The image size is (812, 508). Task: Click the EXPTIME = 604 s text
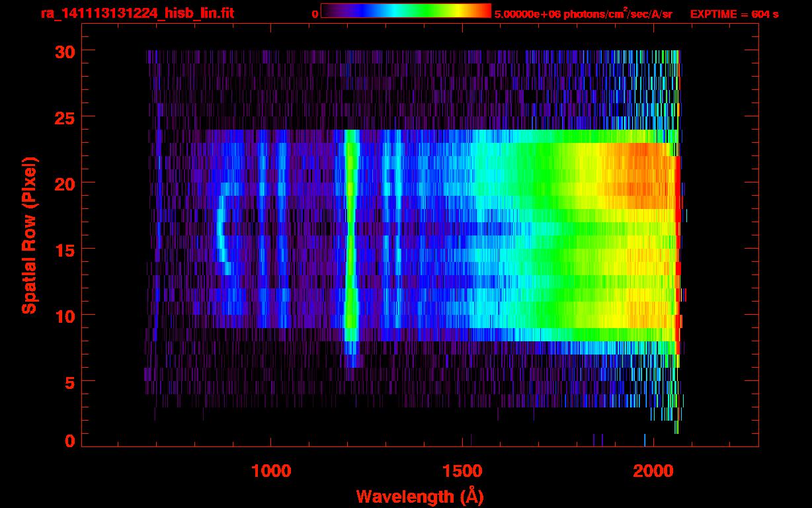pyautogui.click(x=734, y=14)
